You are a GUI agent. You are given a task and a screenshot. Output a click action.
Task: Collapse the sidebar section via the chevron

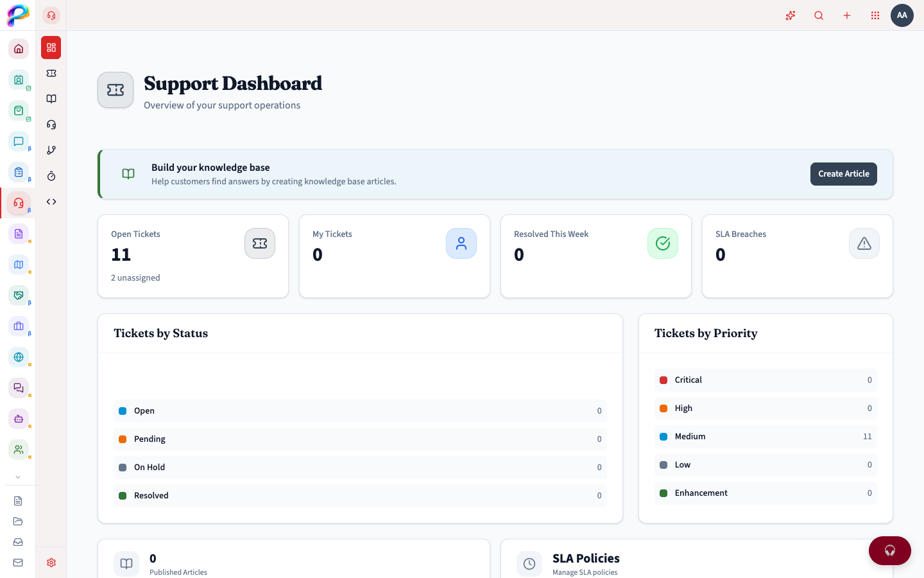pos(18,477)
